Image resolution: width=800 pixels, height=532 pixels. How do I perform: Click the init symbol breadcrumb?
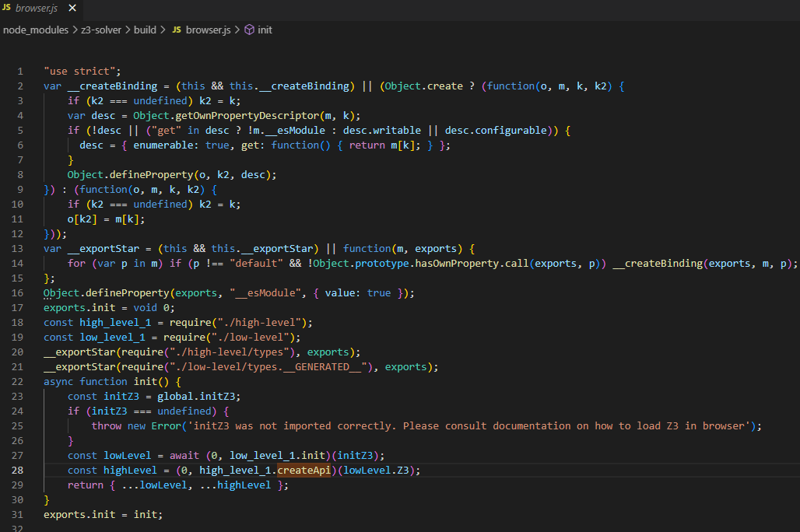pyautogui.click(x=265, y=30)
